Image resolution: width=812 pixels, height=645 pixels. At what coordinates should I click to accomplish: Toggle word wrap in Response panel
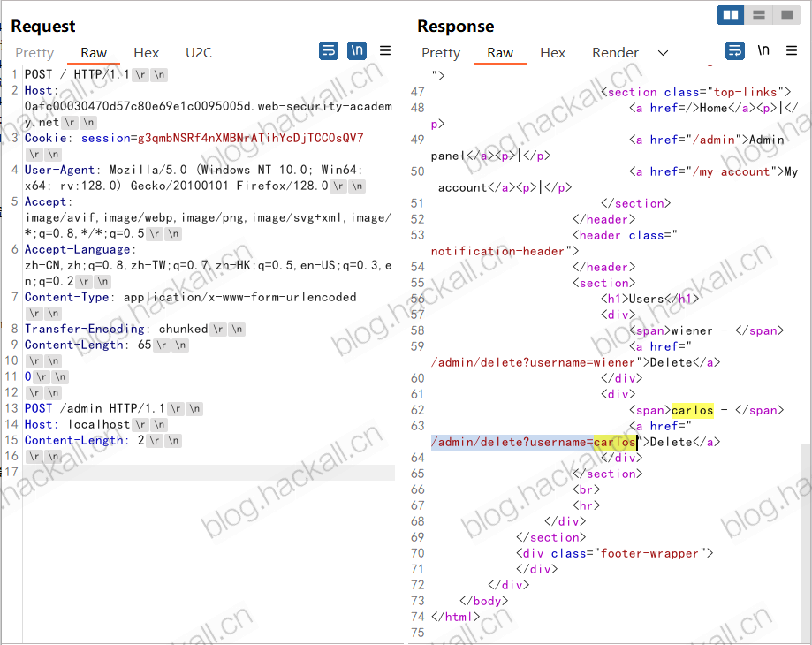pos(735,50)
